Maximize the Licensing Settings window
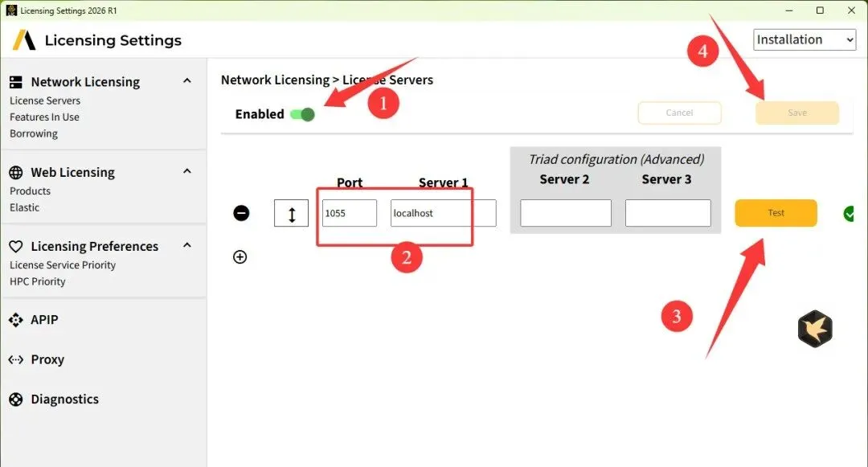 tap(820, 10)
